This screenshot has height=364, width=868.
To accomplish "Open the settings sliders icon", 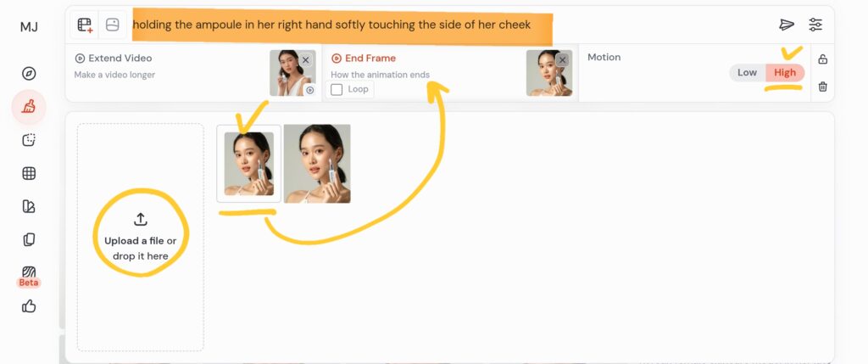I will [815, 25].
